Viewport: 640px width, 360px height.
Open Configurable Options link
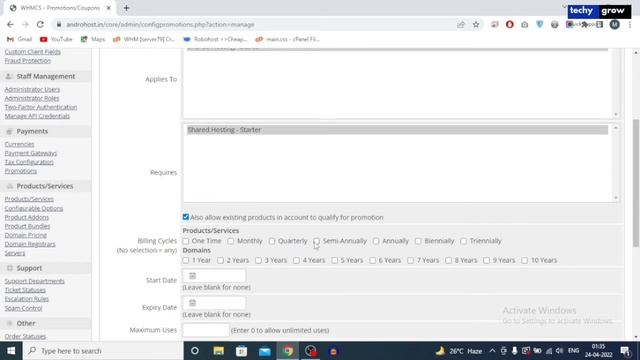click(34, 209)
